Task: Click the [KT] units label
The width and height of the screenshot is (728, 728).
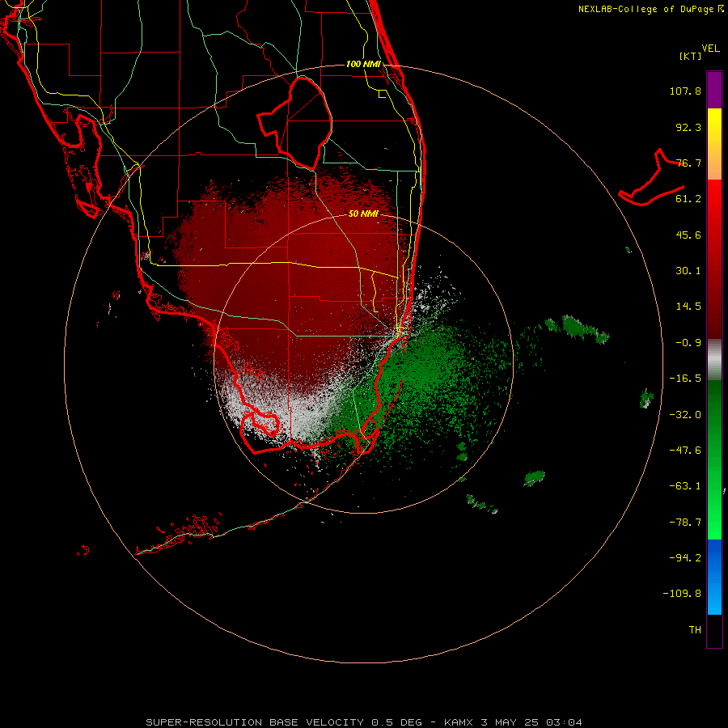Action: (x=691, y=56)
